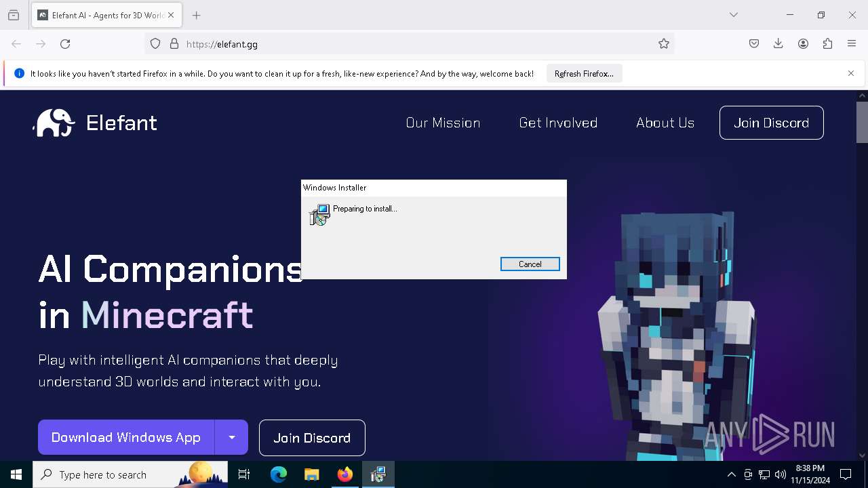Expand download options dropdown arrow
The width and height of the screenshot is (868, 488).
click(232, 437)
